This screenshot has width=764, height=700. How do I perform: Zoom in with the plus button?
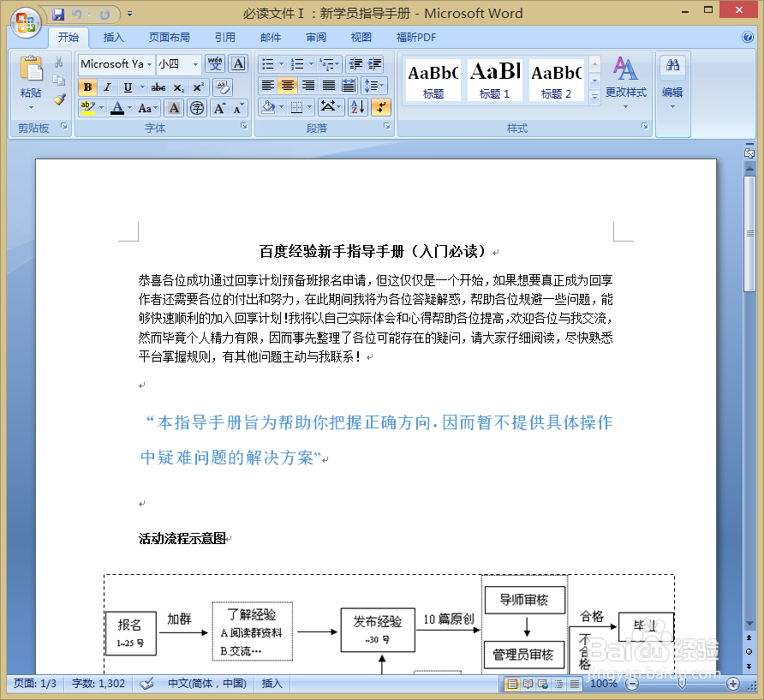click(733, 684)
